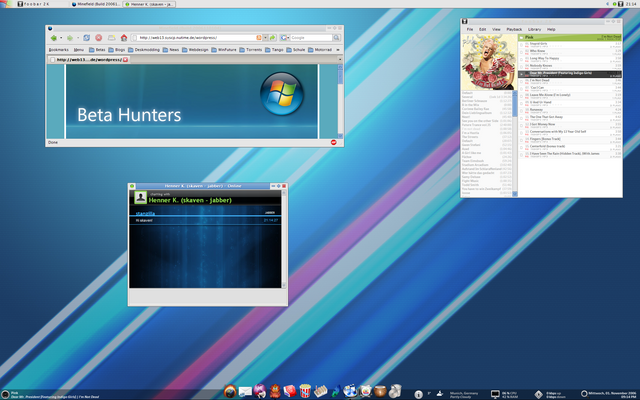
Task: Select the 'Who Knew' track
Action: [x=570, y=51]
